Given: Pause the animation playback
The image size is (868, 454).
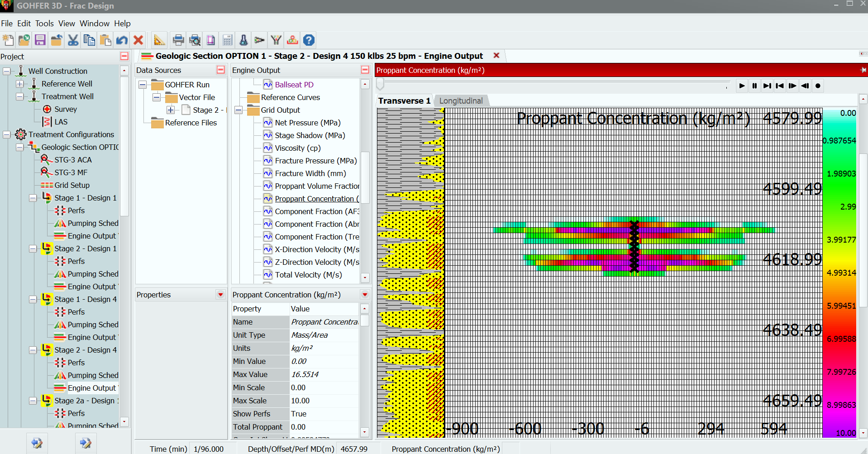Looking at the screenshot, I should tap(754, 86).
